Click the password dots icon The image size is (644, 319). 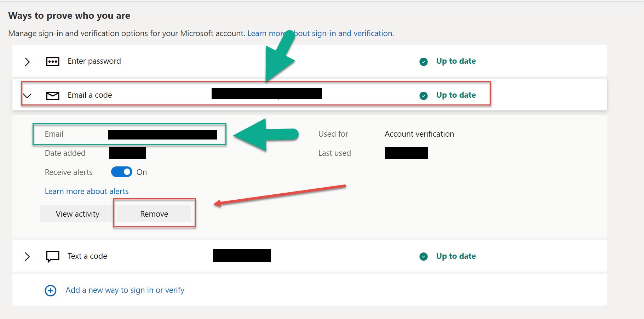(x=53, y=62)
